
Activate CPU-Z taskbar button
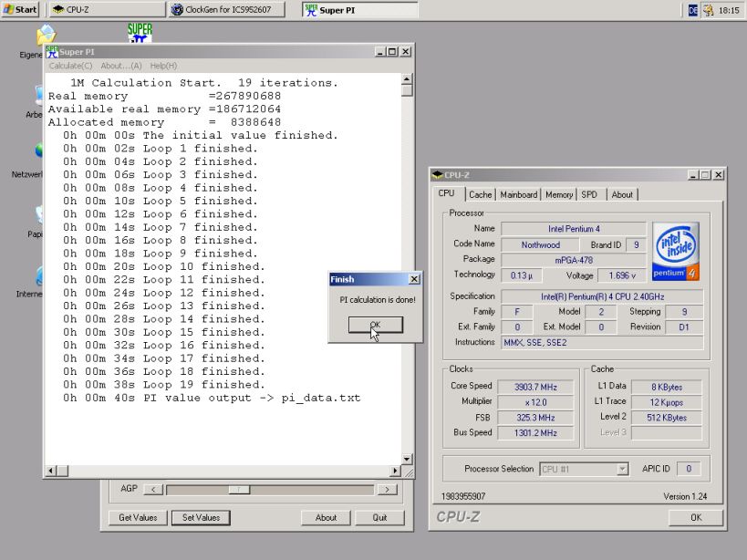[108, 9]
